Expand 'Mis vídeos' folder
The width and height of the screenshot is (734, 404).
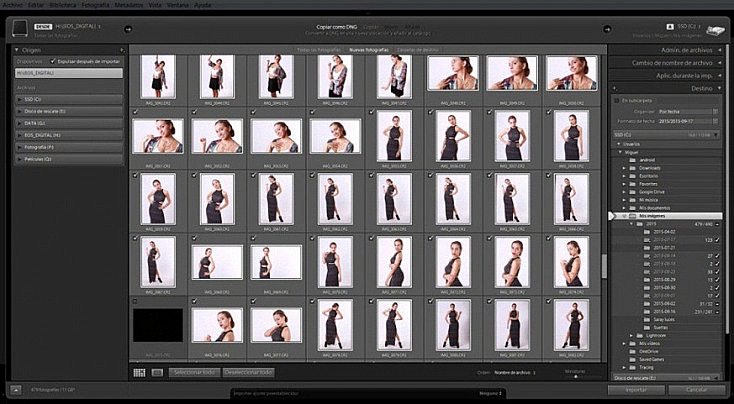point(624,344)
